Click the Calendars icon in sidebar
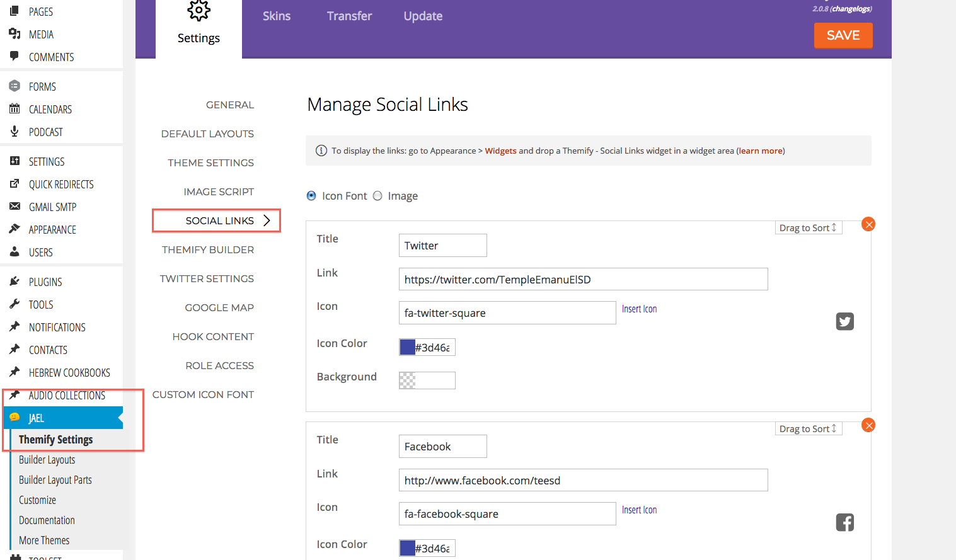Screen dimensions: 956x560 (14, 109)
